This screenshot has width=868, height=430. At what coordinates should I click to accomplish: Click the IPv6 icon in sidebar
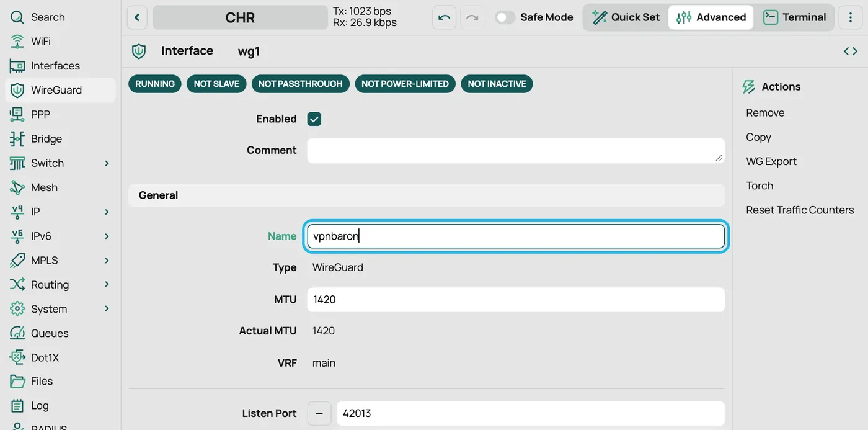click(x=17, y=236)
